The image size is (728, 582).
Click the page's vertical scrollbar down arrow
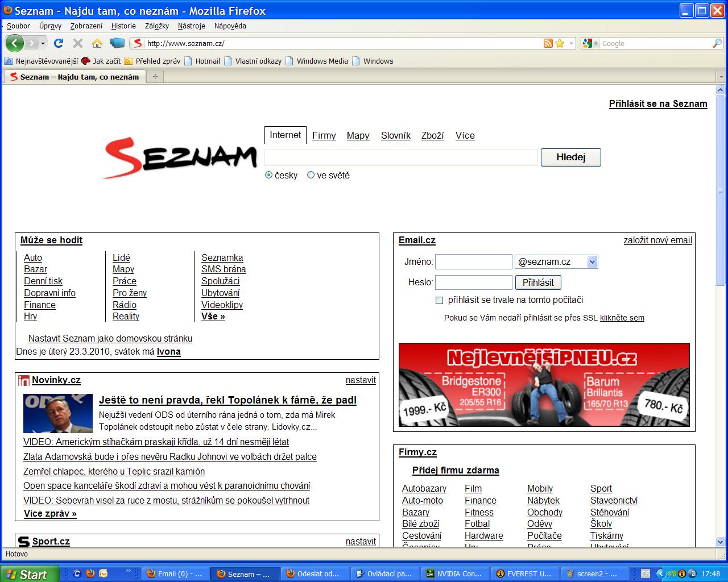[721, 542]
